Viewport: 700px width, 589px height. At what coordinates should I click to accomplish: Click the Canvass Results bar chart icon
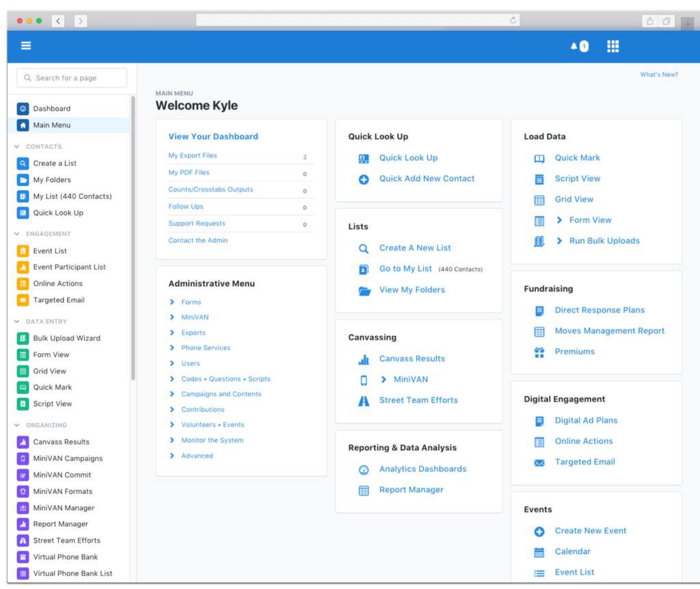(364, 359)
